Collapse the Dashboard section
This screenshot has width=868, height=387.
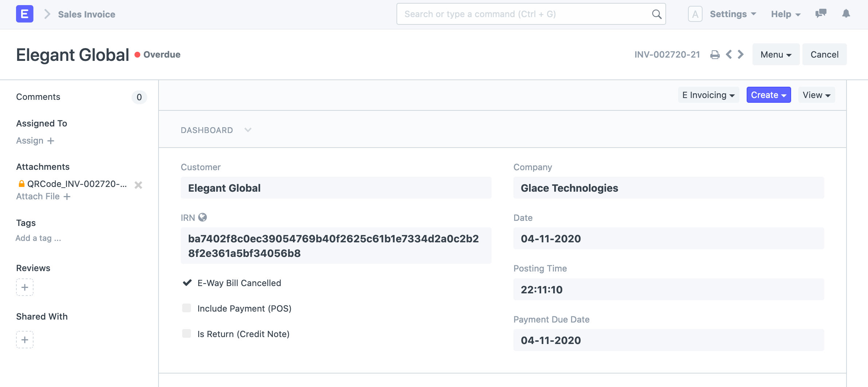click(248, 130)
